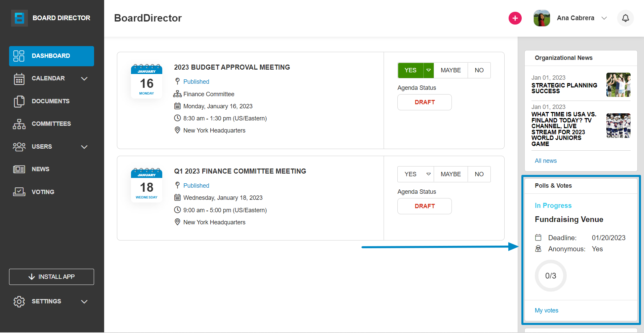Viewport: 644px width, 333px height.
Task: Expand the Settings menu chevron
Action: coord(84,301)
